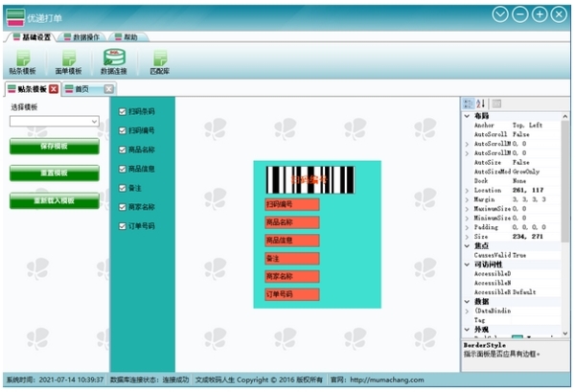Collapse the 布局 property category

[467, 116]
